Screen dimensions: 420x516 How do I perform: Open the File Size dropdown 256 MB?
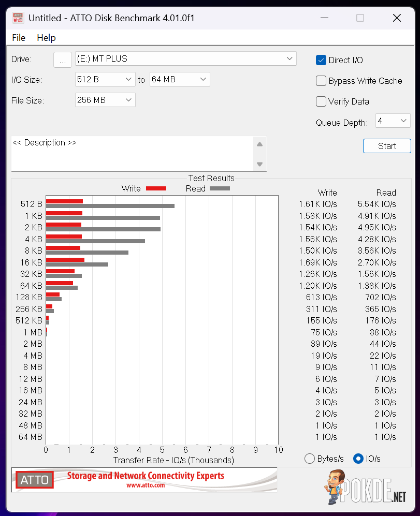coord(105,100)
